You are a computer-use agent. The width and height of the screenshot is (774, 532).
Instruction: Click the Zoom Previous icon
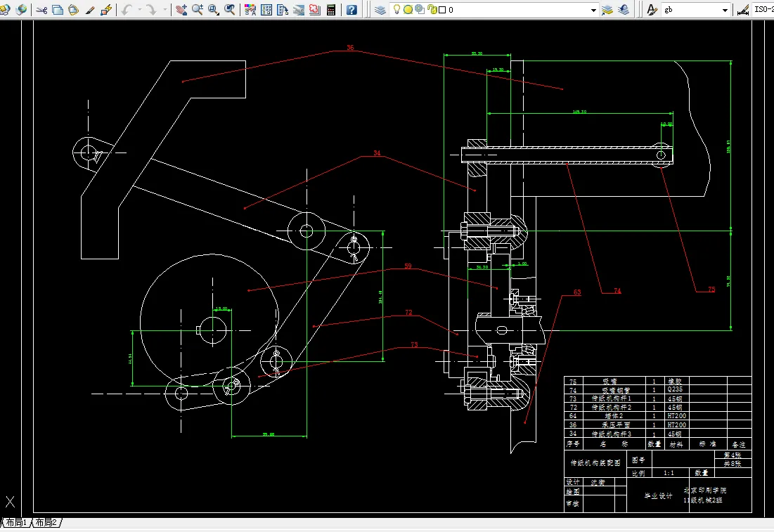click(x=230, y=9)
